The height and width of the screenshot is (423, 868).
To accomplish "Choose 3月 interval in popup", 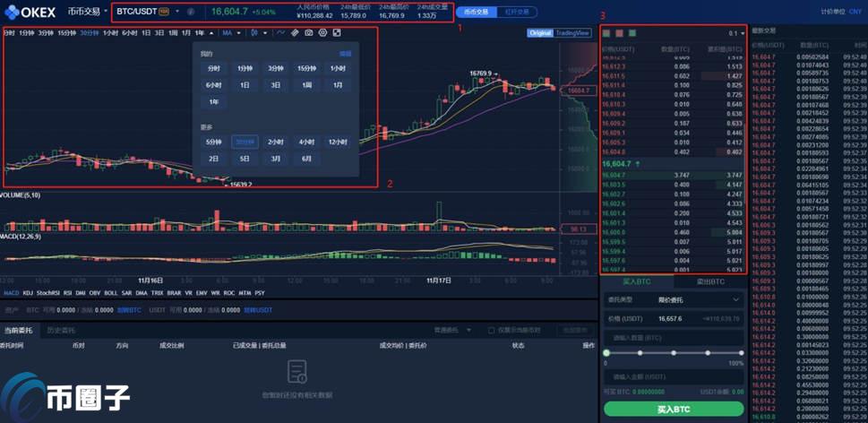I will tap(276, 159).
